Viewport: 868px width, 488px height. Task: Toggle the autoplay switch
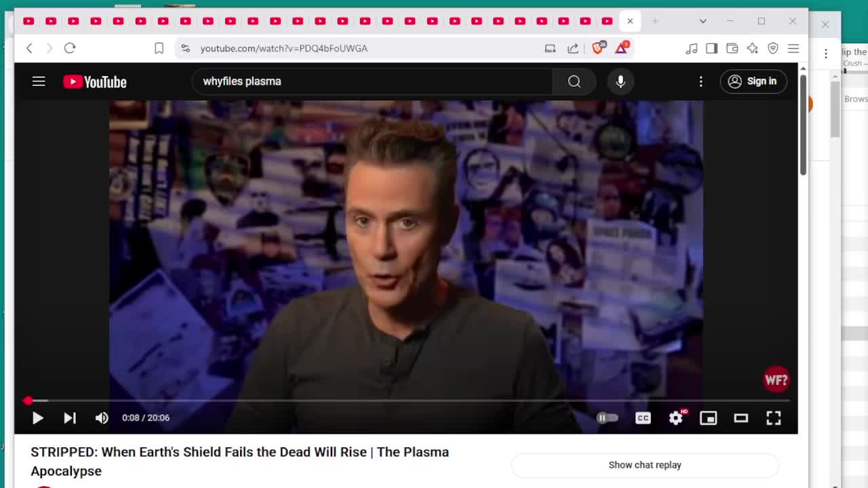pos(607,418)
